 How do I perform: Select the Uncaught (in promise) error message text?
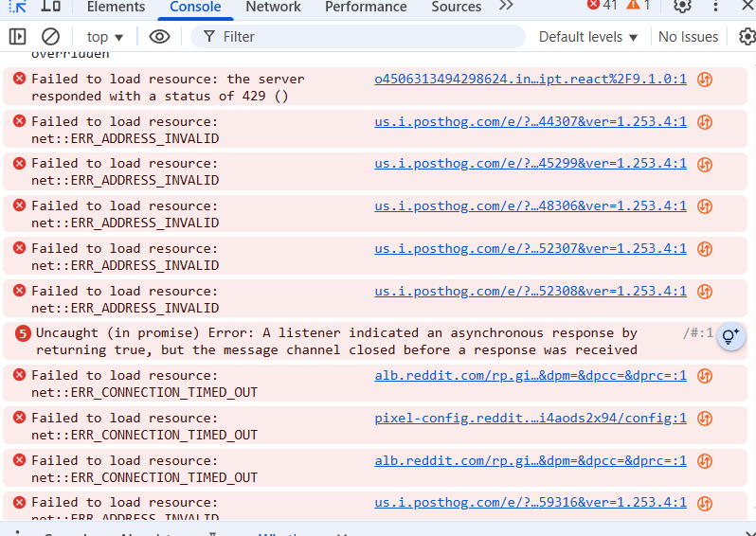[336, 341]
